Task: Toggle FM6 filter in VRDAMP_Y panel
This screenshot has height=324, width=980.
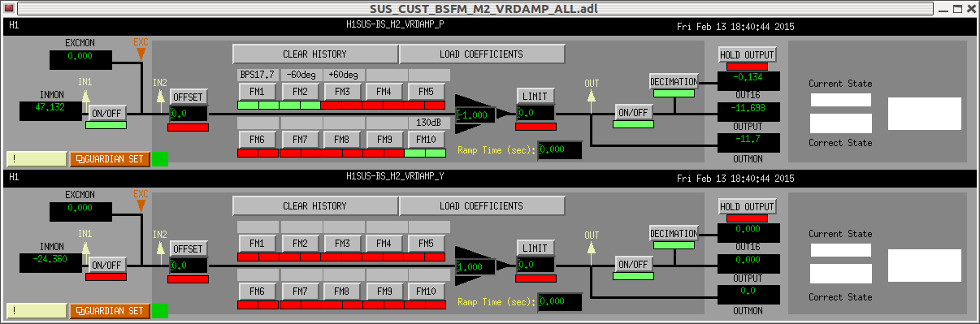Action: (x=257, y=291)
